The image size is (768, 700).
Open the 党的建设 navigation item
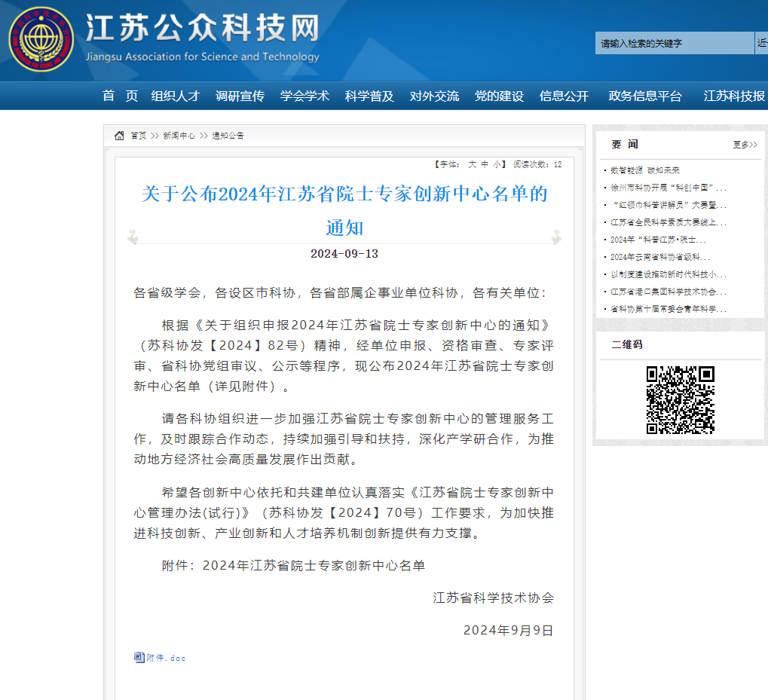click(499, 96)
